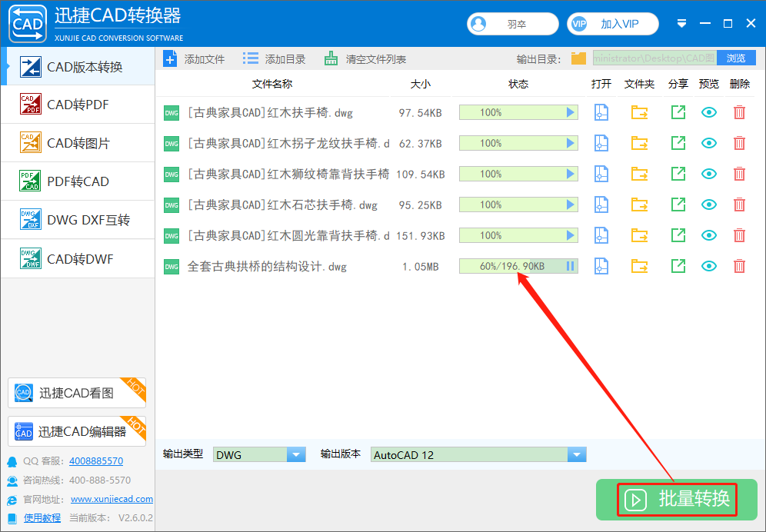Image resolution: width=766 pixels, height=532 pixels.
Task: Click the 文件名称 column header
Action: tap(272, 84)
